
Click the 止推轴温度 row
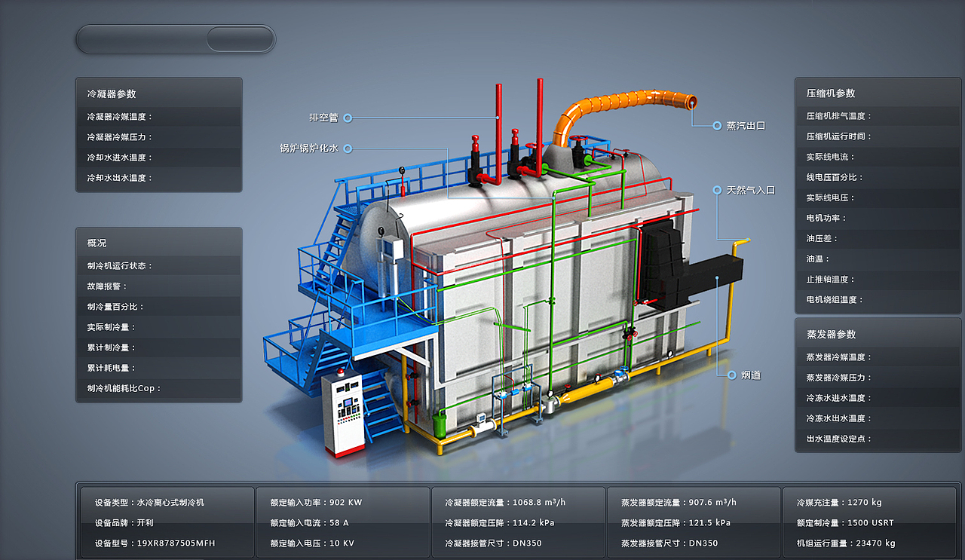click(878, 279)
